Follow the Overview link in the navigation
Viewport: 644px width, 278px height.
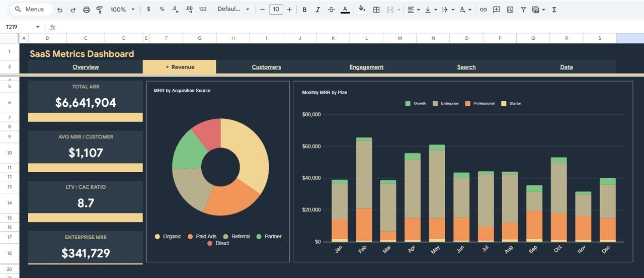point(86,67)
